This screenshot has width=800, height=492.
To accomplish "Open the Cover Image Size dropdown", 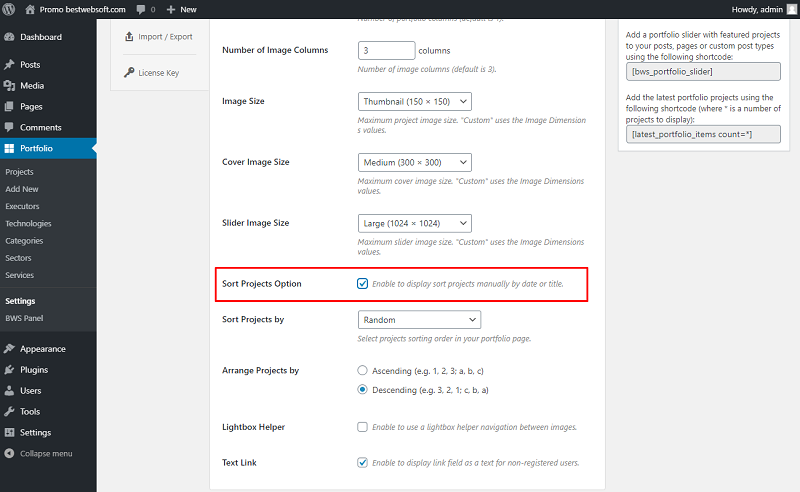I will coord(414,162).
